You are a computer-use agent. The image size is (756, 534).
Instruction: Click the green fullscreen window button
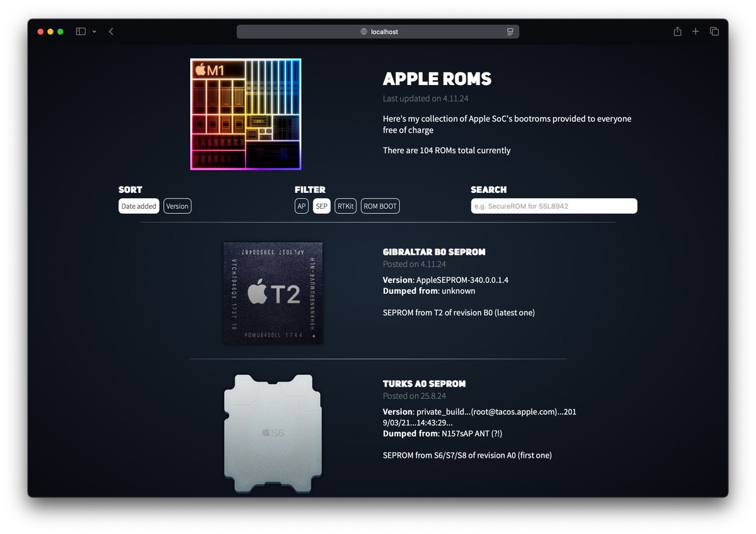point(60,32)
